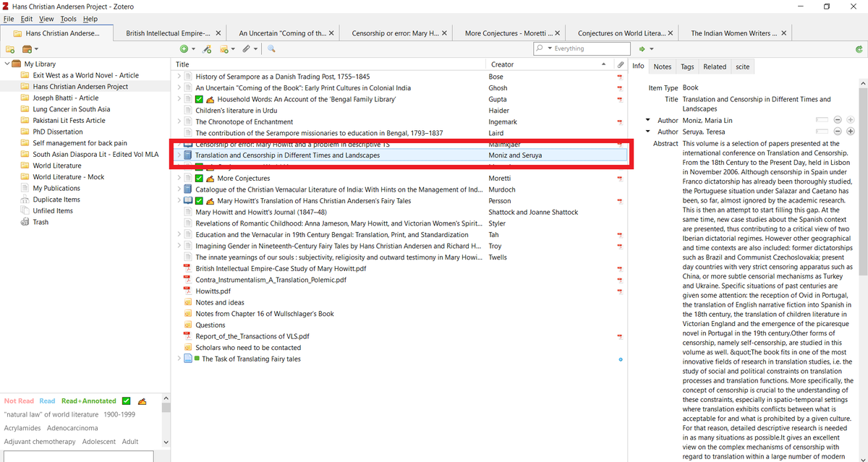The image size is (868, 462).
Task: Select the Lung Cancer in South Asia collection
Action: [71, 109]
